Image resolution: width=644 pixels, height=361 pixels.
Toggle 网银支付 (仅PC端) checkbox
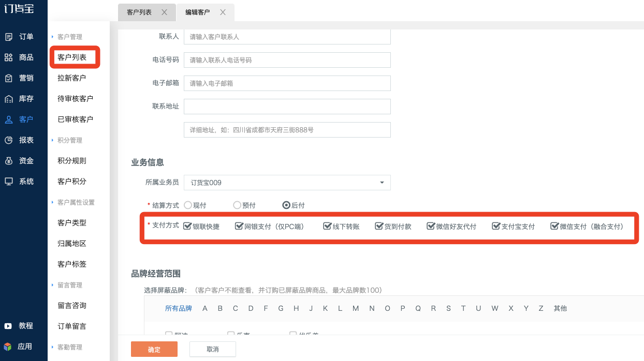239,226
